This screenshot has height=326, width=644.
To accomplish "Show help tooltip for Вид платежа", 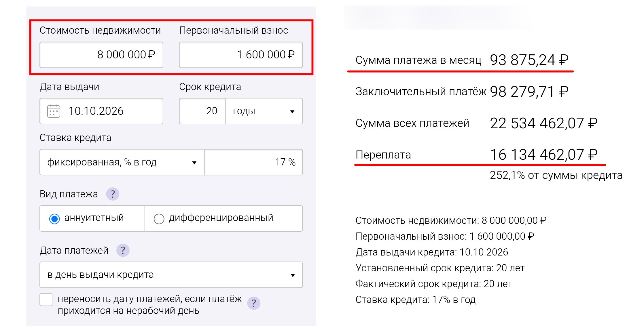I will (113, 194).
